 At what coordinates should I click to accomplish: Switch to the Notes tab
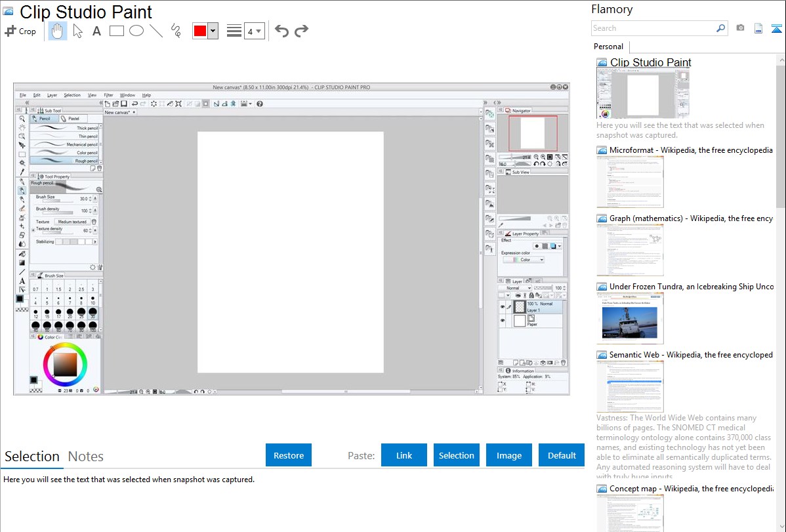(x=86, y=457)
